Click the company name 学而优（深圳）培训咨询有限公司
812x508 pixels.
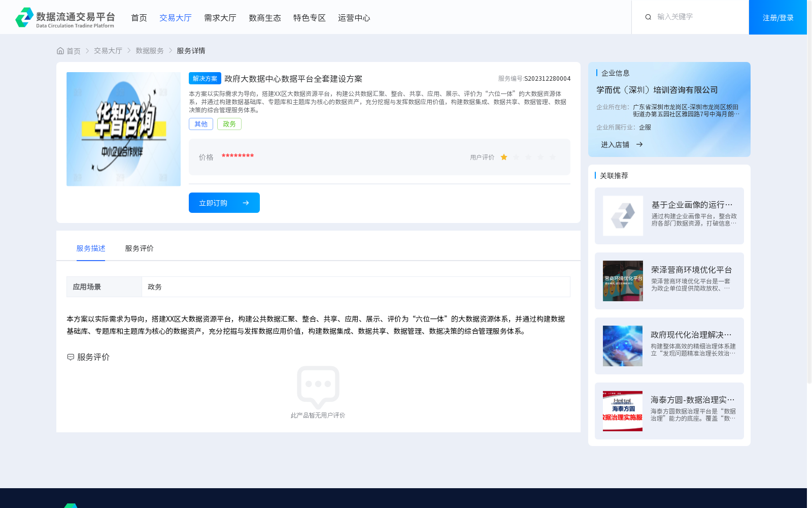(x=657, y=90)
